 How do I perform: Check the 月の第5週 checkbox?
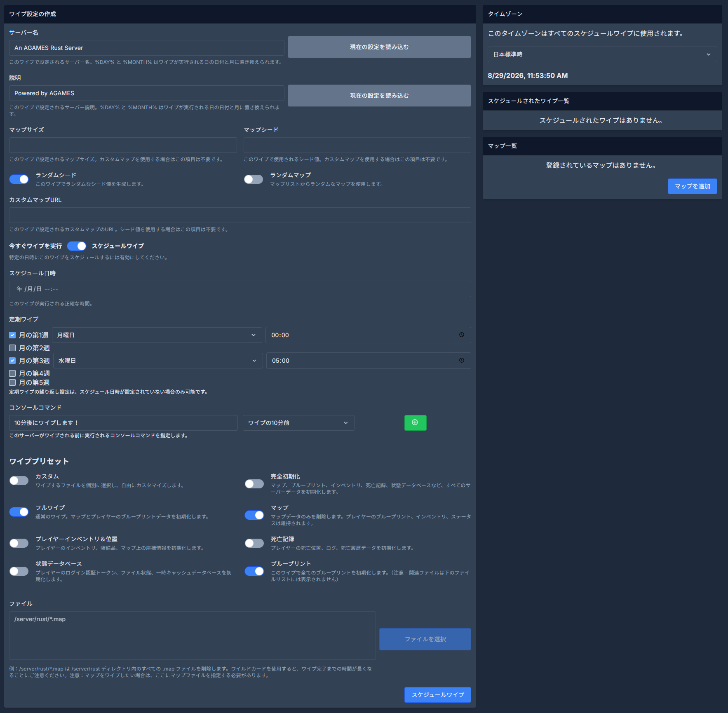(x=12, y=382)
